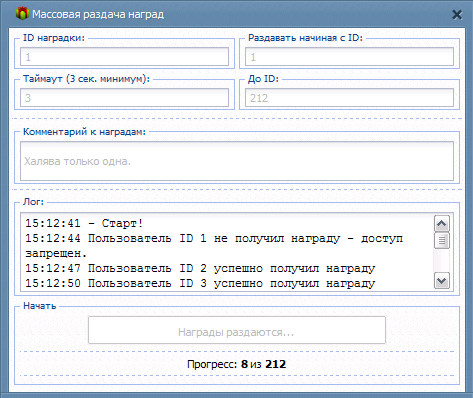Click the log scrollbar up arrow
Screen dimensions: 473x398
[442, 224]
